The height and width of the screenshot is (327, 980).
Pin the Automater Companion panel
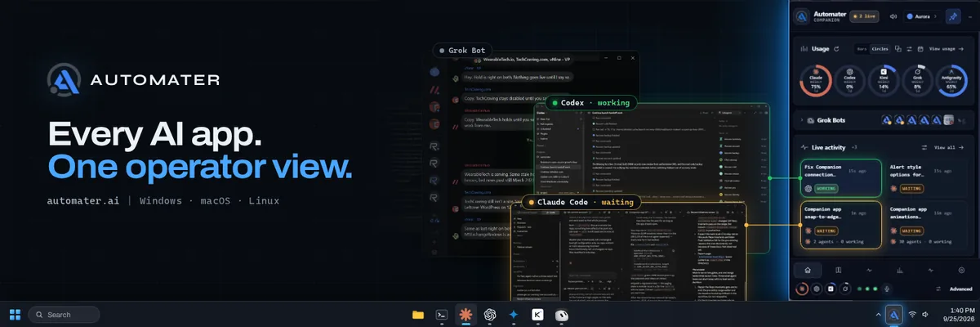[953, 16]
